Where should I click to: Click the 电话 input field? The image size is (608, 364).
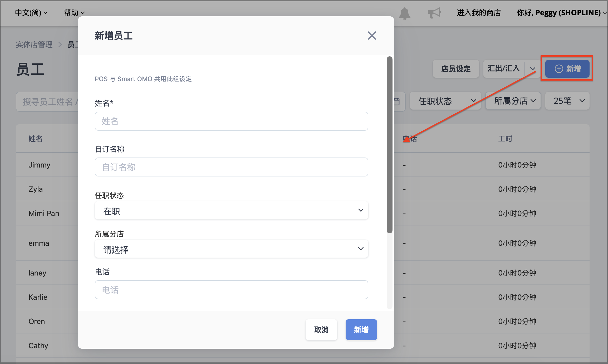(231, 290)
